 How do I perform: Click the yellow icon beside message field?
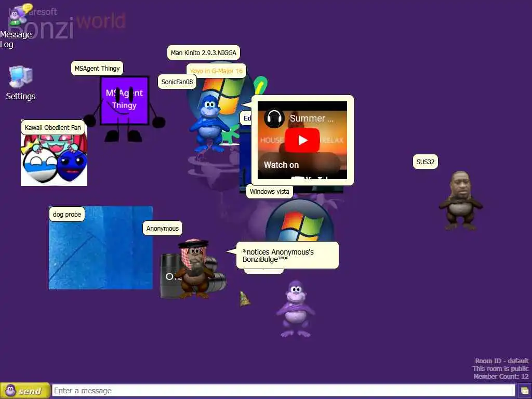point(524,391)
